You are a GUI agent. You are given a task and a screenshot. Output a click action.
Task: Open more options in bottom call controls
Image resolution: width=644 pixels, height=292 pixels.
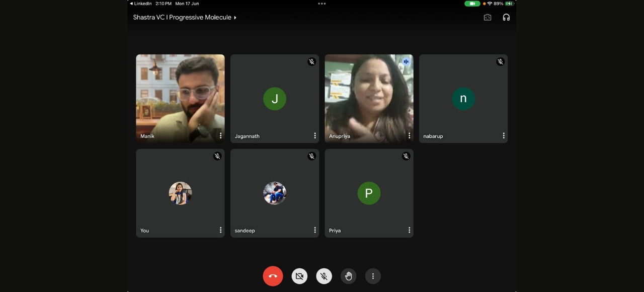(x=373, y=276)
